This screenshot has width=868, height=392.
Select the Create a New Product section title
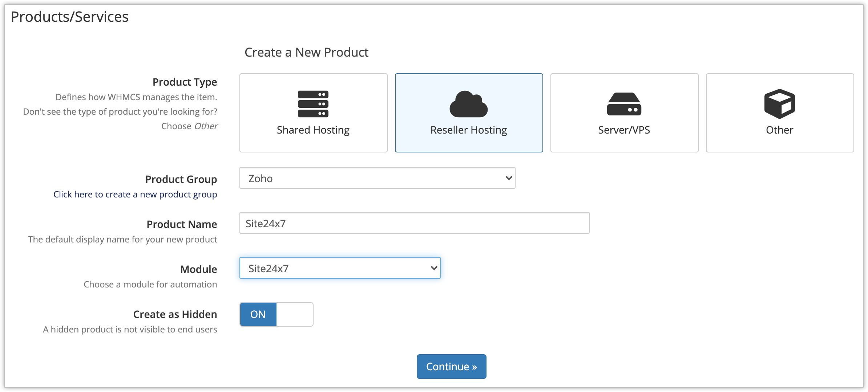[306, 52]
